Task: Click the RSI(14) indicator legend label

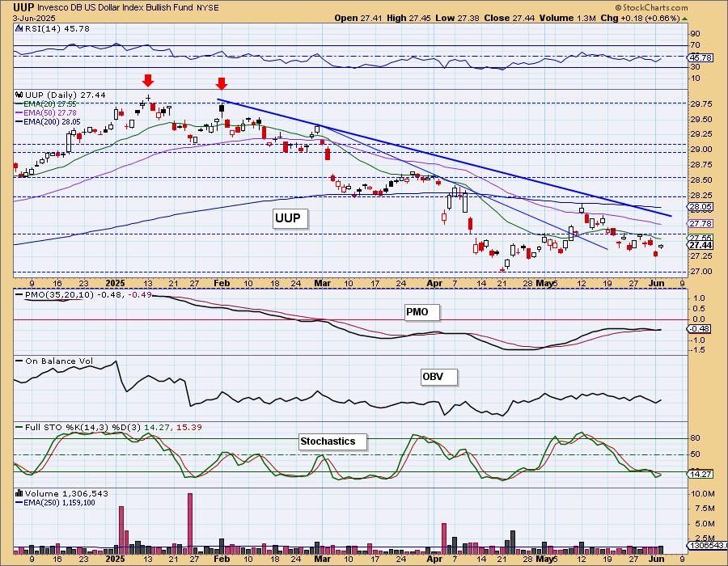Action: tap(57, 28)
